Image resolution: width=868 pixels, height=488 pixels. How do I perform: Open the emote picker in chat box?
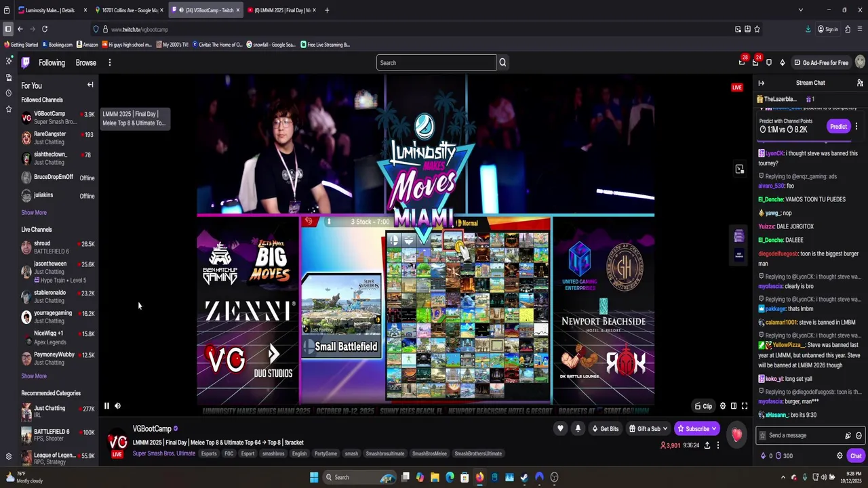click(x=859, y=436)
